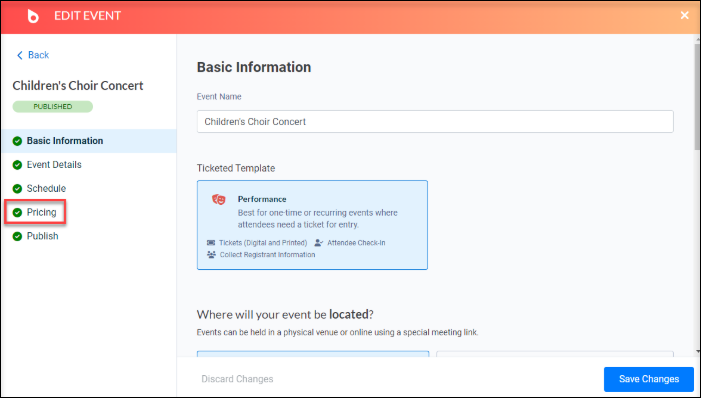Click the Ticketed Template label
This screenshot has width=701, height=398.
coord(236,168)
